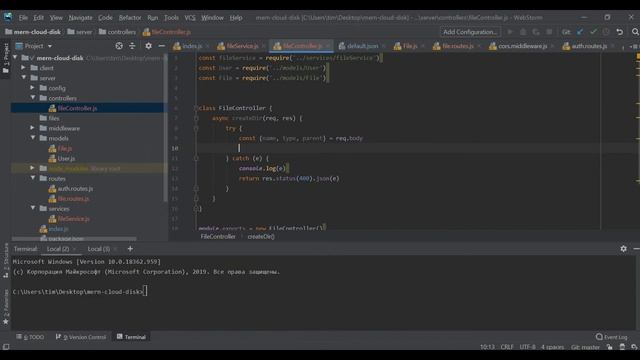Click the Terminal tool window button
Image resolution: width=640 pixels, height=360 pixels.
tap(131, 337)
